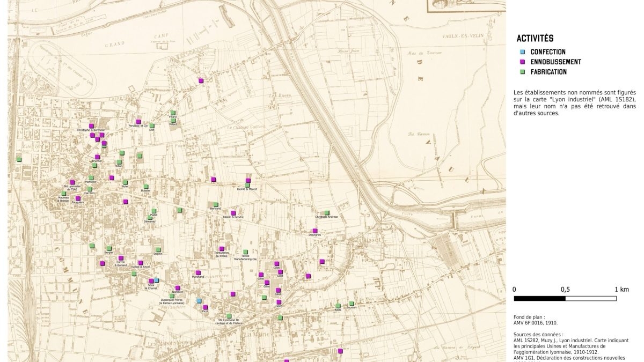Click the Christophe & Berthelon purple marker
The image size is (644, 362).
pos(92,126)
